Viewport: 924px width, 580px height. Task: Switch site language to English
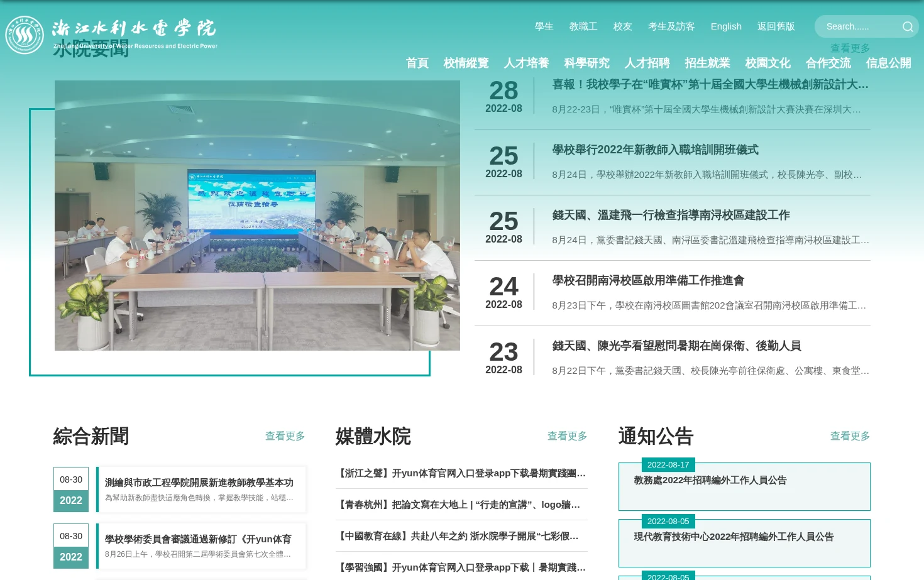coord(726,26)
